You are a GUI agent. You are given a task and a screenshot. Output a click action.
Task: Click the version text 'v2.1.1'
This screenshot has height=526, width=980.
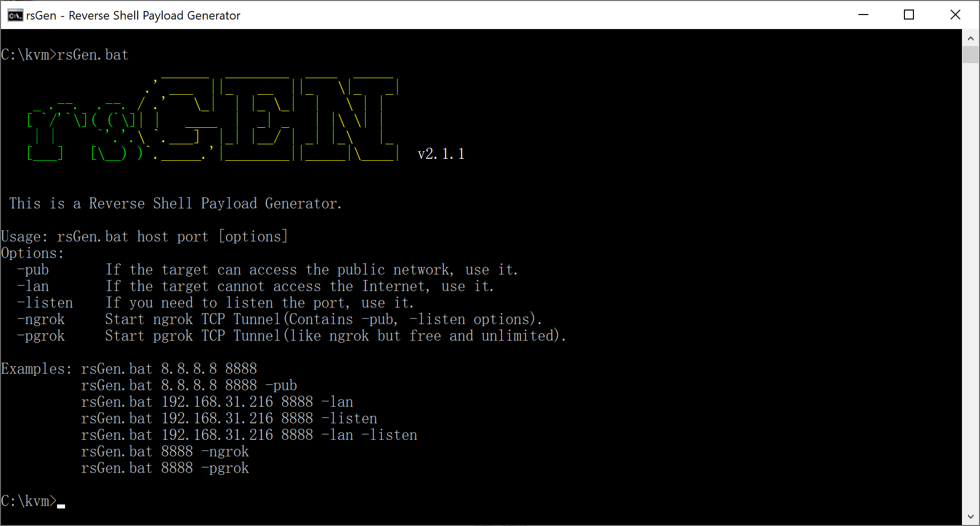[x=441, y=154]
